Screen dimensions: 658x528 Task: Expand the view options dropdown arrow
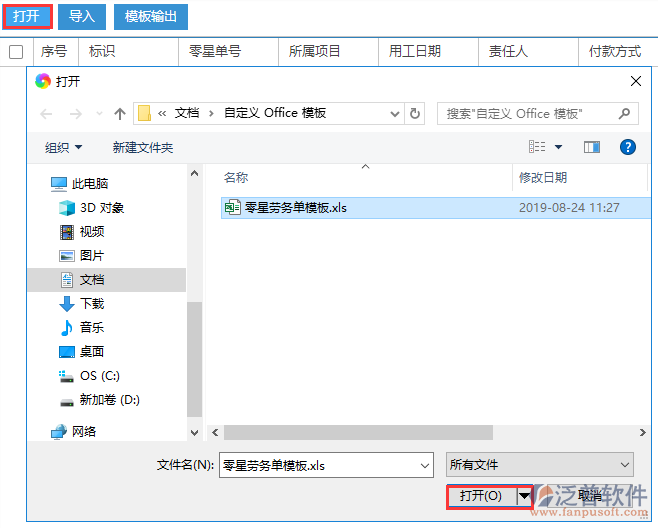tap(559, 147)
